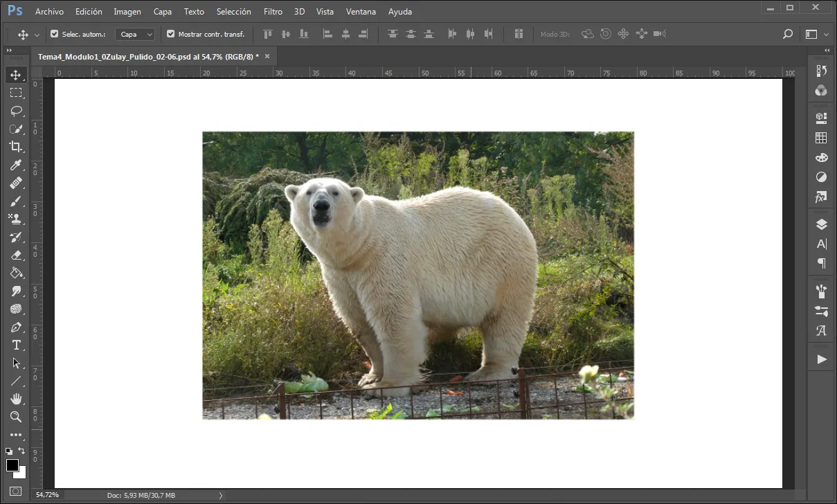
Task: Click the foreground color swatch
Action: pyautogui.click(x=12, y=465)
